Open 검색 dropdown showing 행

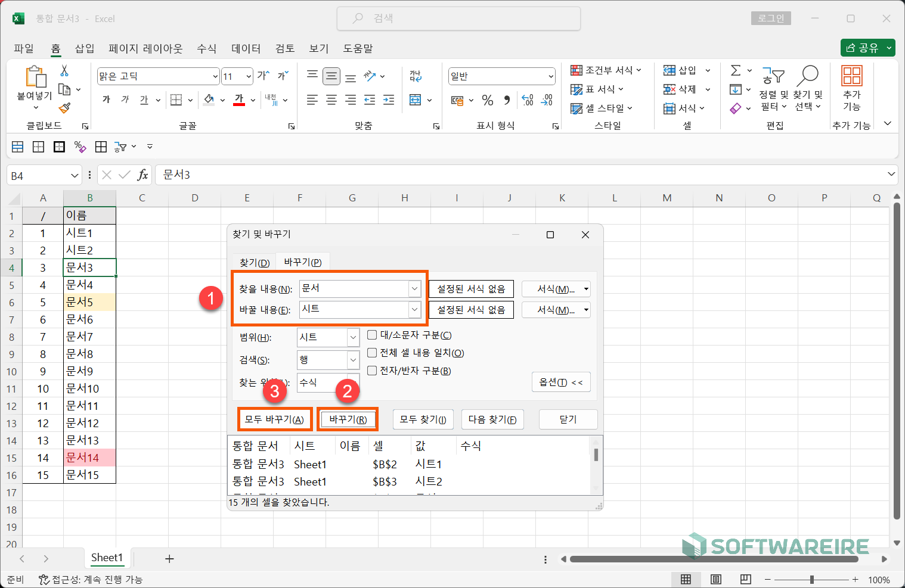coord(353,360)
